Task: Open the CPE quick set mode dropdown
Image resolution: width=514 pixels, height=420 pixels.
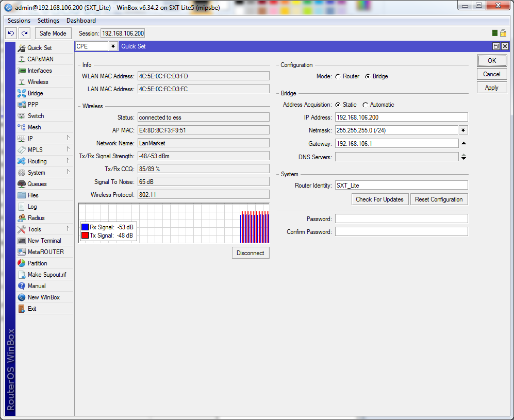Action: 113,46
